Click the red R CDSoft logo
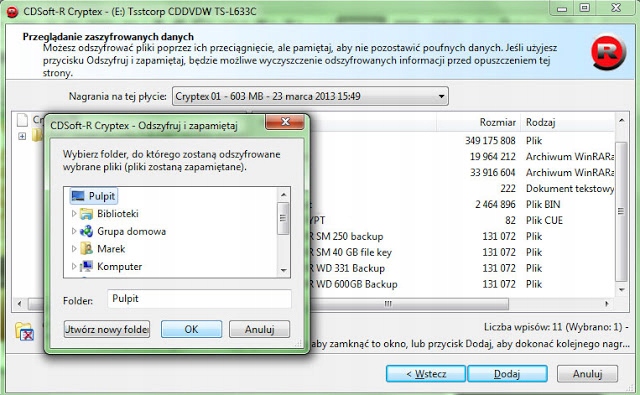 [608, 52]
